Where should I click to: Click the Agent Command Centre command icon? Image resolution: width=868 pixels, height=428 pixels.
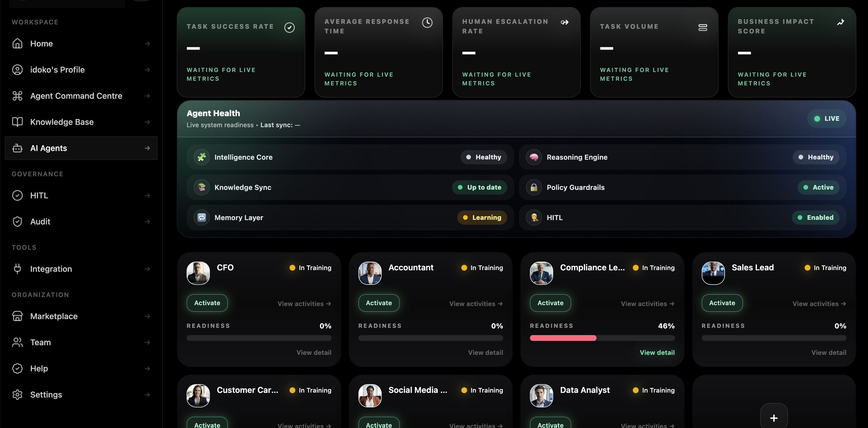(x=17, y=96)
